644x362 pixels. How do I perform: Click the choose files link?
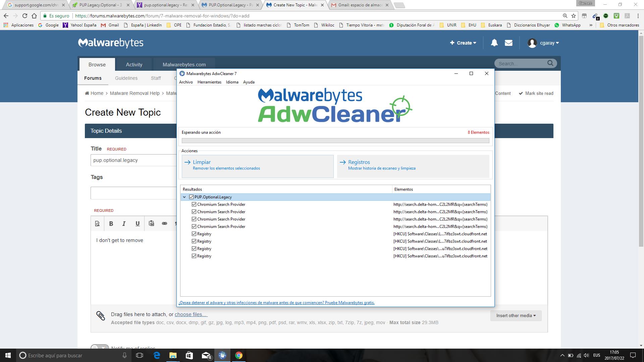[x=191, y=314]
